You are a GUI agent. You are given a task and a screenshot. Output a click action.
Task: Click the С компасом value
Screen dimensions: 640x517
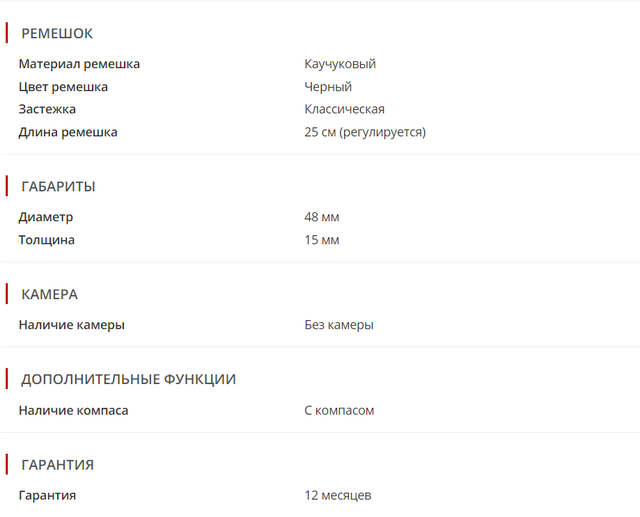click(339, 410)
